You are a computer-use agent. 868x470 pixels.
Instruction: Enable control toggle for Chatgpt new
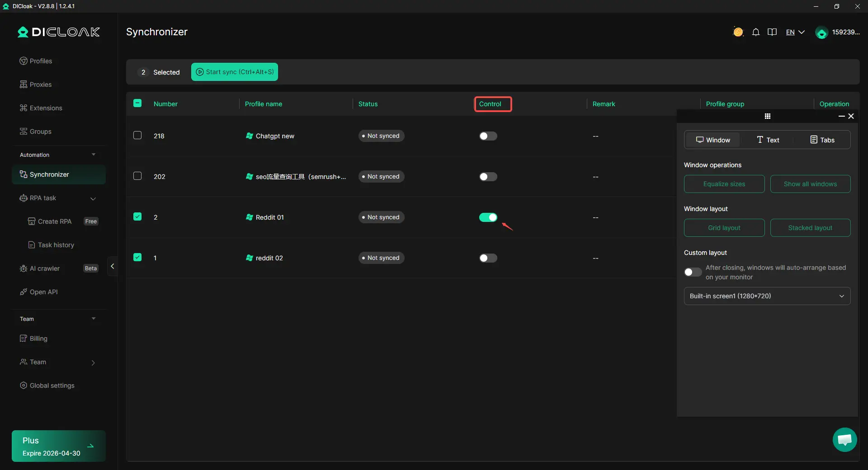coord(488,136)
